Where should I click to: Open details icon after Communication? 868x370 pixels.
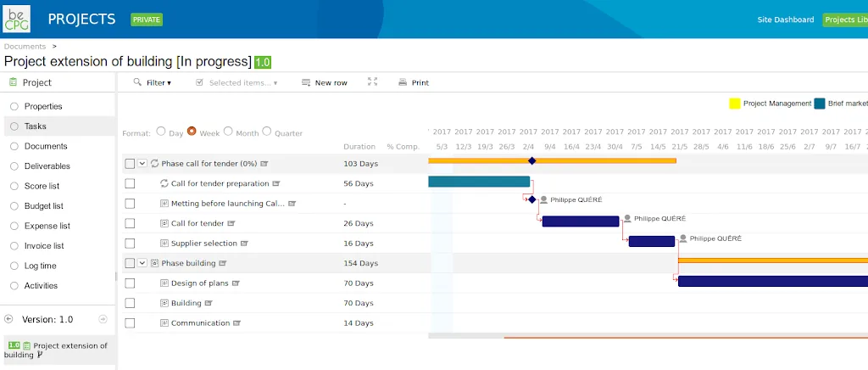237,323
